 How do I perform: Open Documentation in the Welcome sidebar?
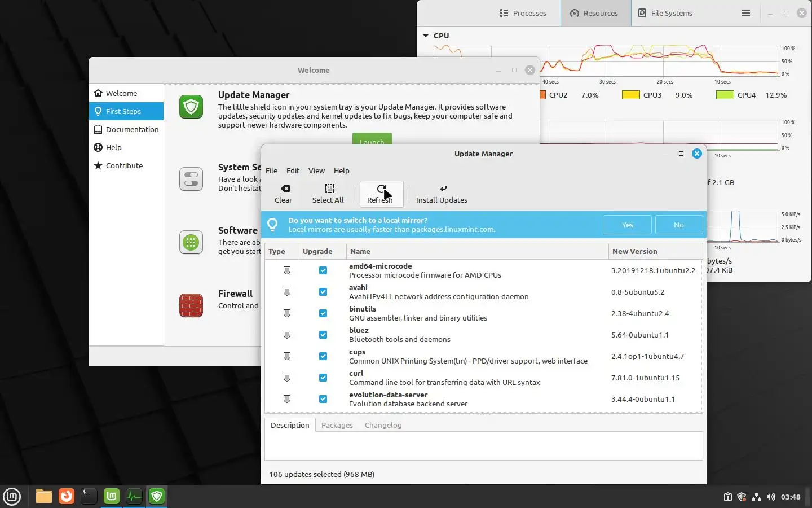click(126, 129)
